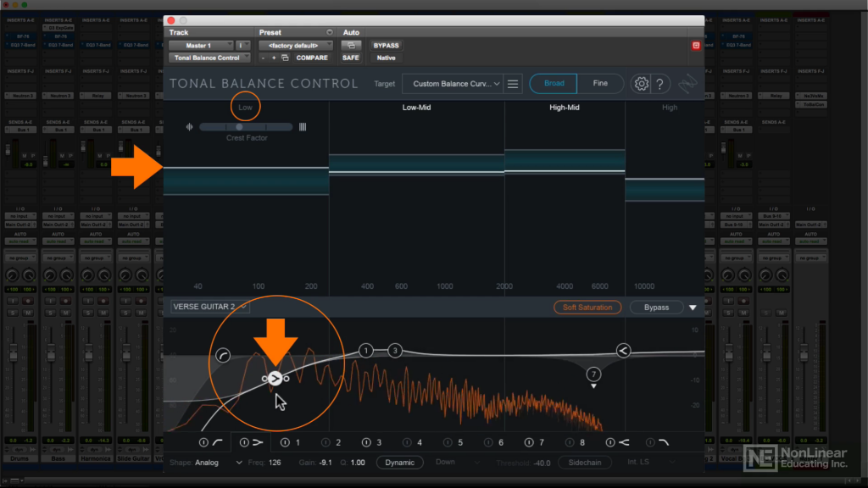Open the Custom Balance Curve target dropdown
868x488 pixels.
(453, 84)
